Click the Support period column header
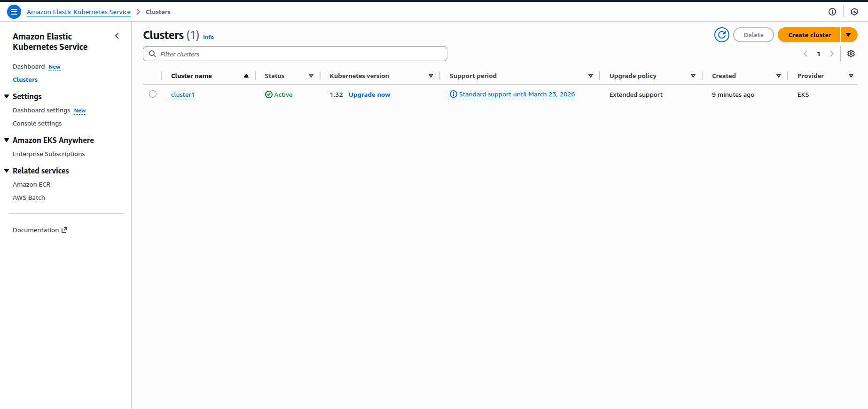Image resolution: width=868 pixels, height=409 pixels. pos(473,76)
